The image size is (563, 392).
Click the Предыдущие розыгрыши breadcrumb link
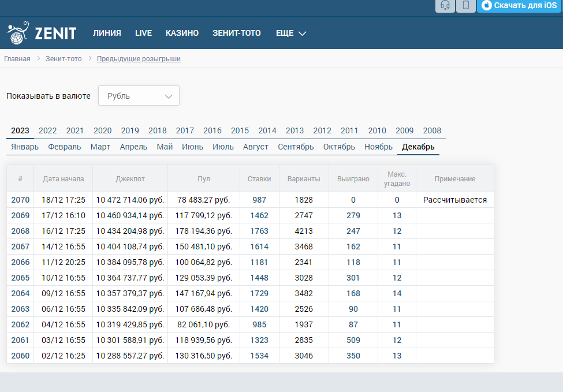click(139, 59)
